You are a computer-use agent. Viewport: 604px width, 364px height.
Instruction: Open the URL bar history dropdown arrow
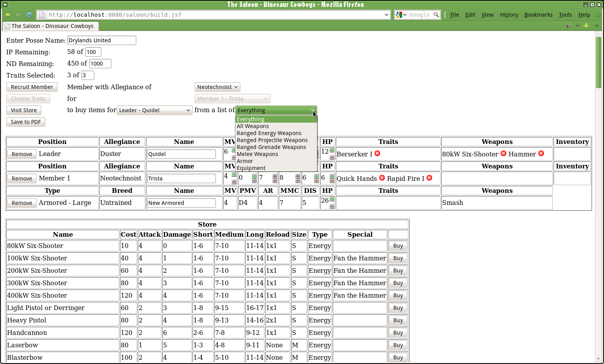click(x=386, y=15)
